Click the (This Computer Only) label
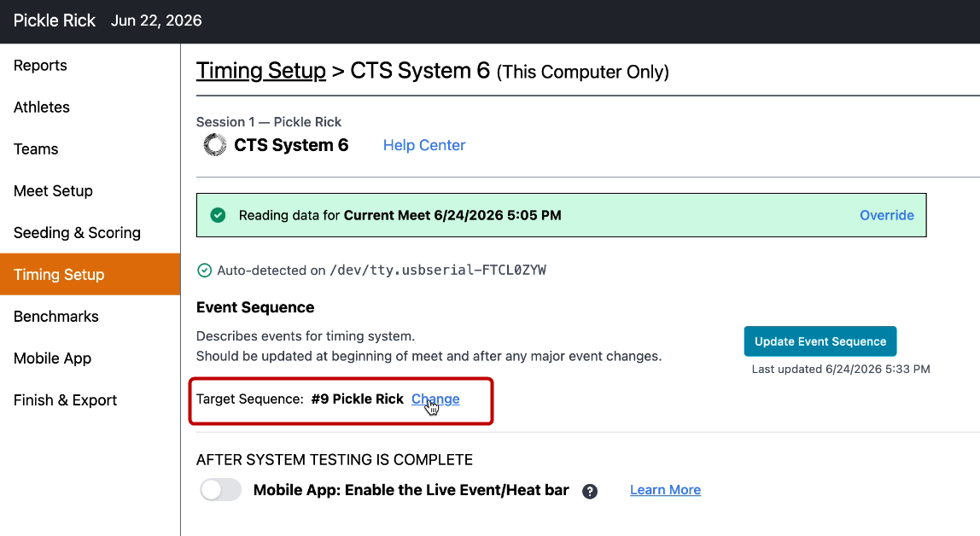 pyautogui.click(x=582, y=72)
